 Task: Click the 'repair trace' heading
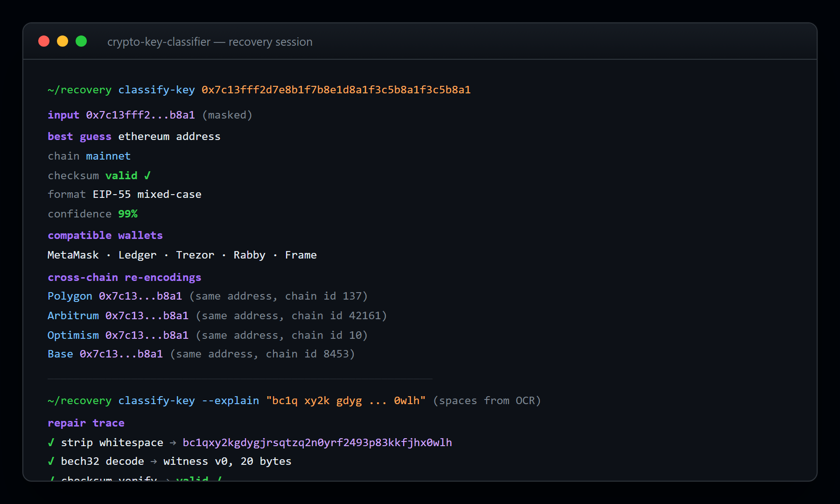point(86,423)
